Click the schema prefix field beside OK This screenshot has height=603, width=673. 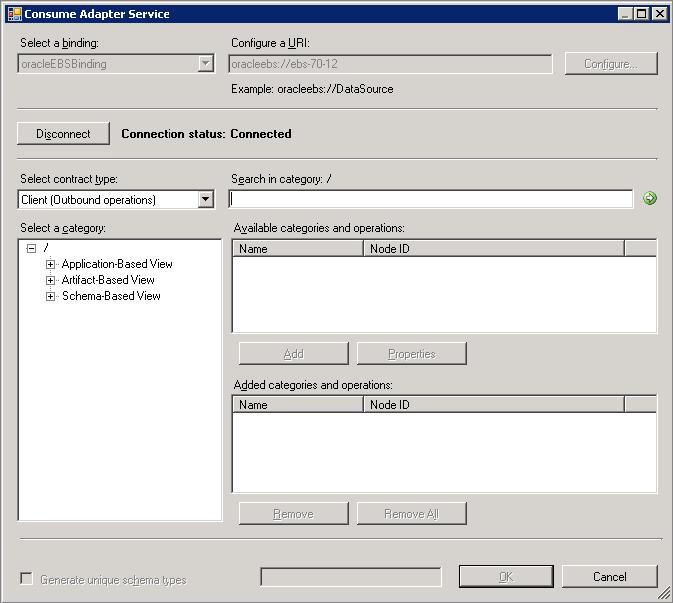coord(351,577)
